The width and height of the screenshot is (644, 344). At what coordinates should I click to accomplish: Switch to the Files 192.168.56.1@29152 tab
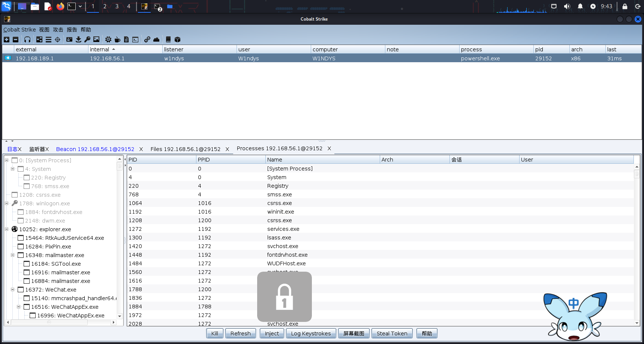[185, 149]
